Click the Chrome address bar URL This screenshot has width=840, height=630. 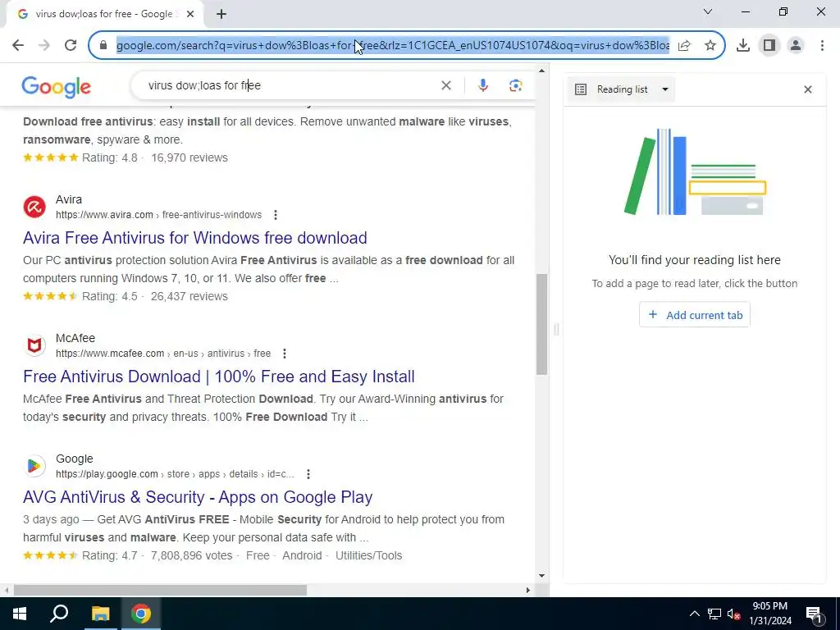pos(393,46)
